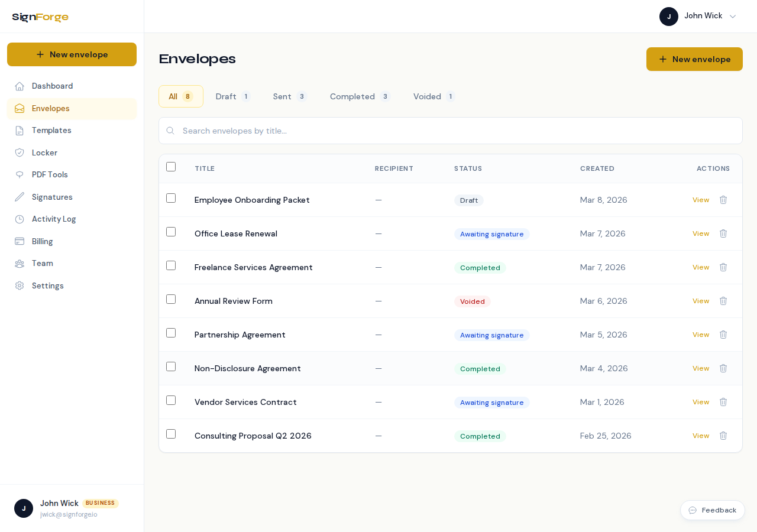
Task: Click the search magnifier icon
Action: (x=170, y=131)
